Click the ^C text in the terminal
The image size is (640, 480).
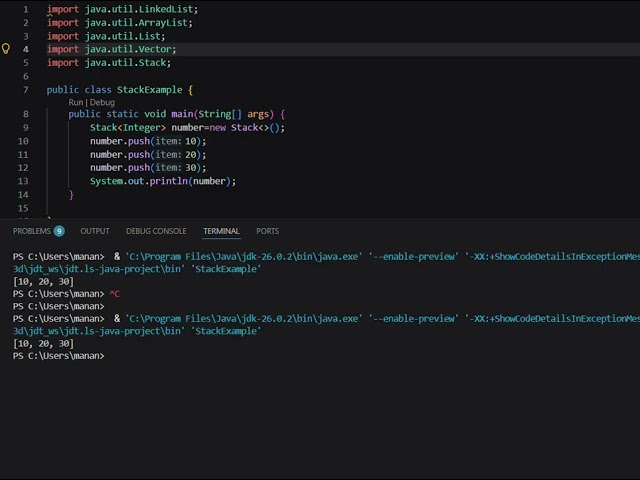pyautogui.click(x=115, y=294)
